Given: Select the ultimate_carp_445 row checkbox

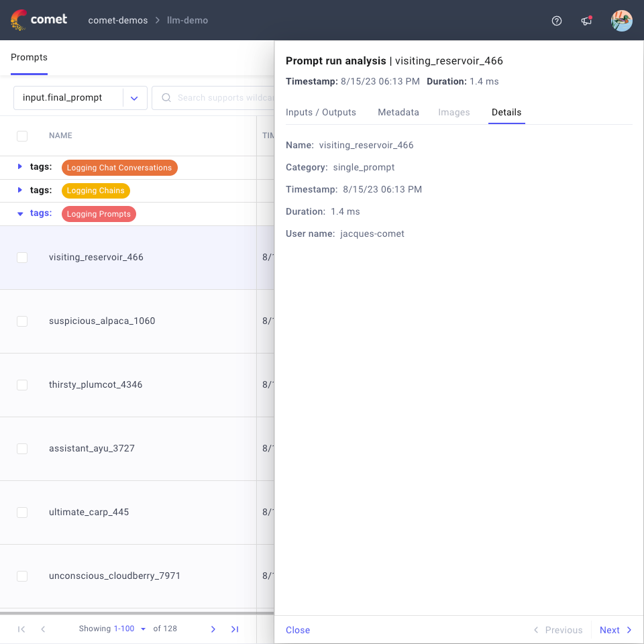Looking at the screenshot, I should 22,513.
